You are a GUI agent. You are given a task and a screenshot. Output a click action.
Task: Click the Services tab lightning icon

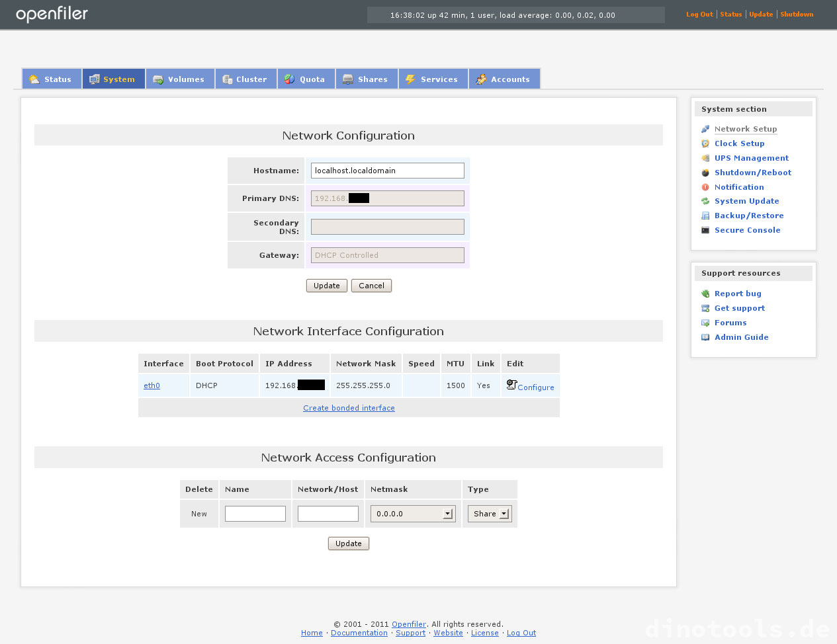tap(411, 79)
